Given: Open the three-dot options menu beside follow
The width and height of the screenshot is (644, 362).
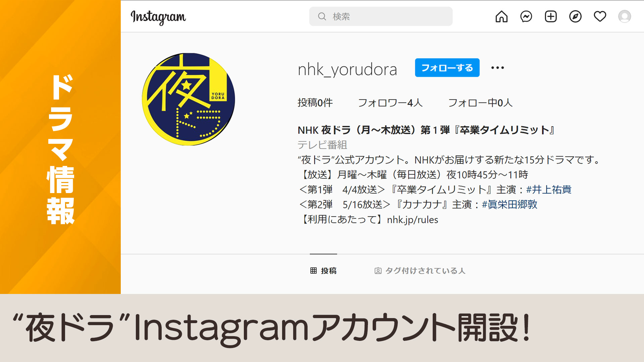Looking at the screenshot, I should pyautogui.click(x=497, y=68).
